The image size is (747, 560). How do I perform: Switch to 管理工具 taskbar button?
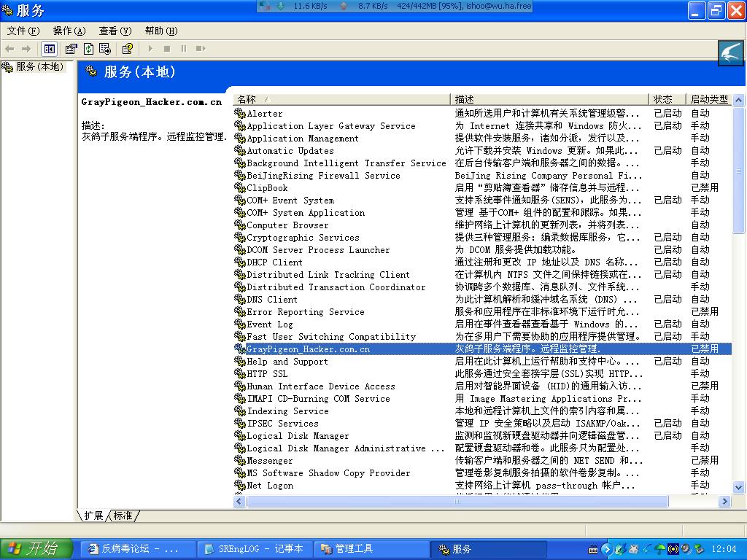point(371,549)
